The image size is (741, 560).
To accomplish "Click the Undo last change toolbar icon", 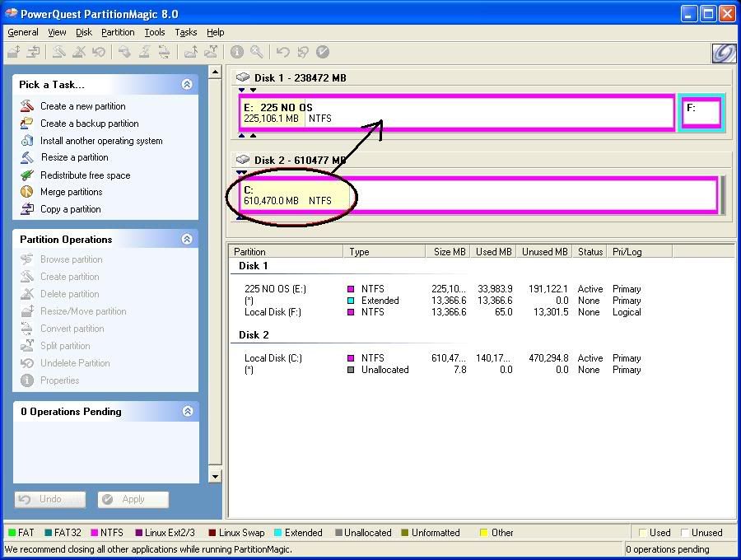I will [282, 52].
